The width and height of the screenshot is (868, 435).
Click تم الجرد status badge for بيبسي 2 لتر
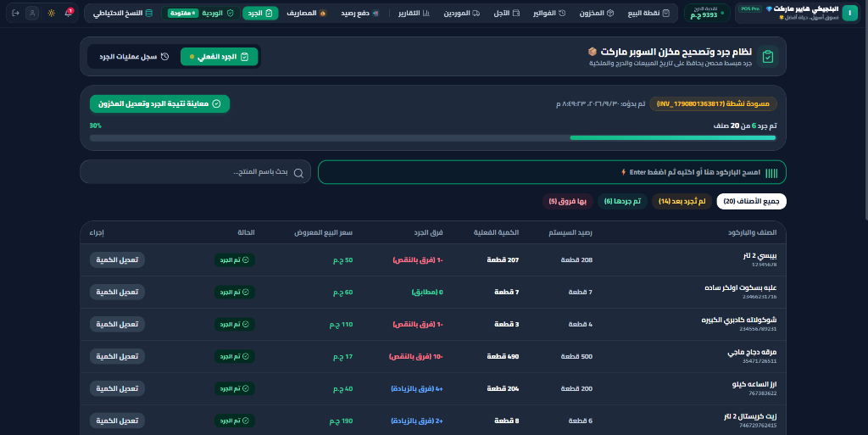(235, 260)
